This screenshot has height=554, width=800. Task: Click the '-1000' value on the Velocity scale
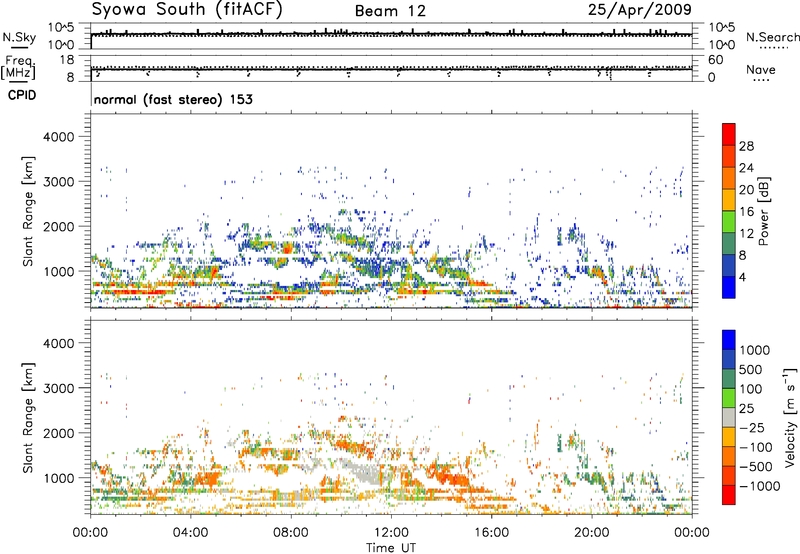[760, 486]
